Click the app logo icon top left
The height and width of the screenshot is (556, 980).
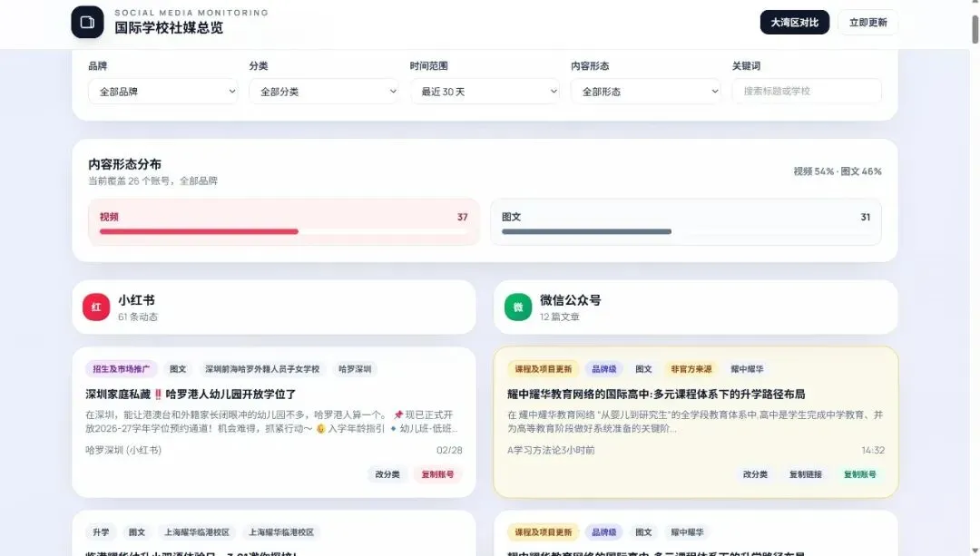click(87, 21)
